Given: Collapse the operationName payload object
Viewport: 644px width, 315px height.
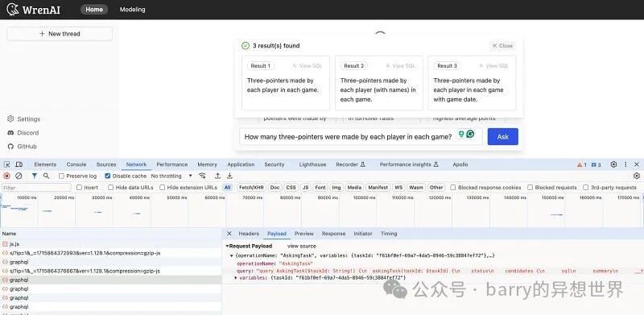Looking at the screenshot, I should [x=232, y=255].
